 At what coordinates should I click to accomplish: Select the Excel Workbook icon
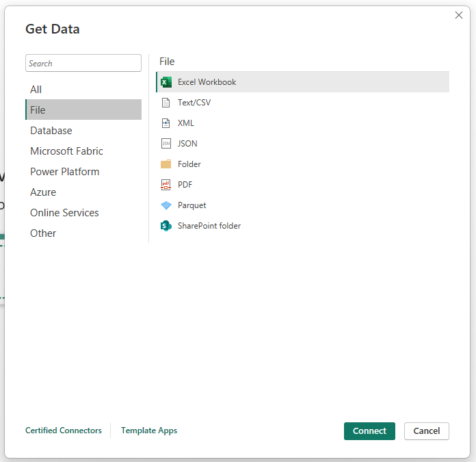tap(166, 82)
